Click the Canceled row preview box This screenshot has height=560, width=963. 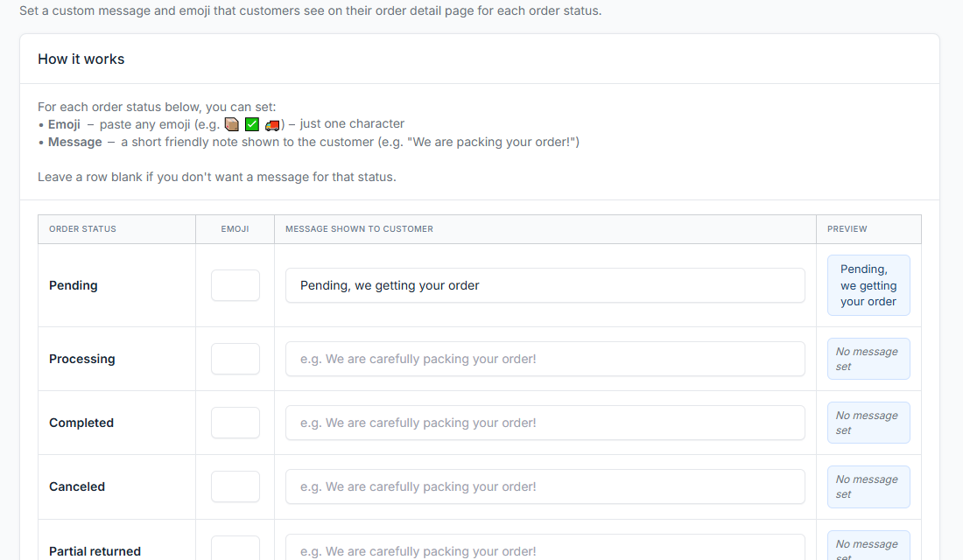point(868,486)
